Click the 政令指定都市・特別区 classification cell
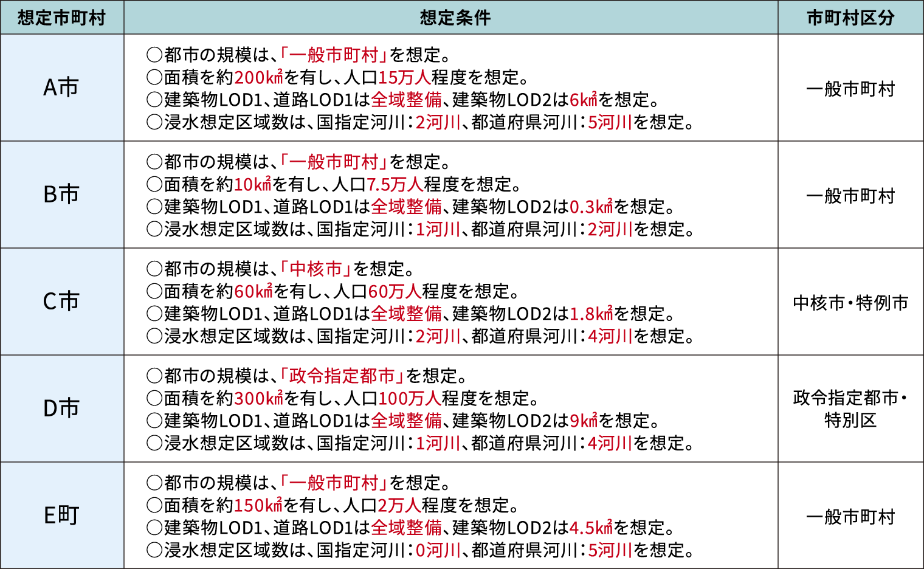 (850, 409)
